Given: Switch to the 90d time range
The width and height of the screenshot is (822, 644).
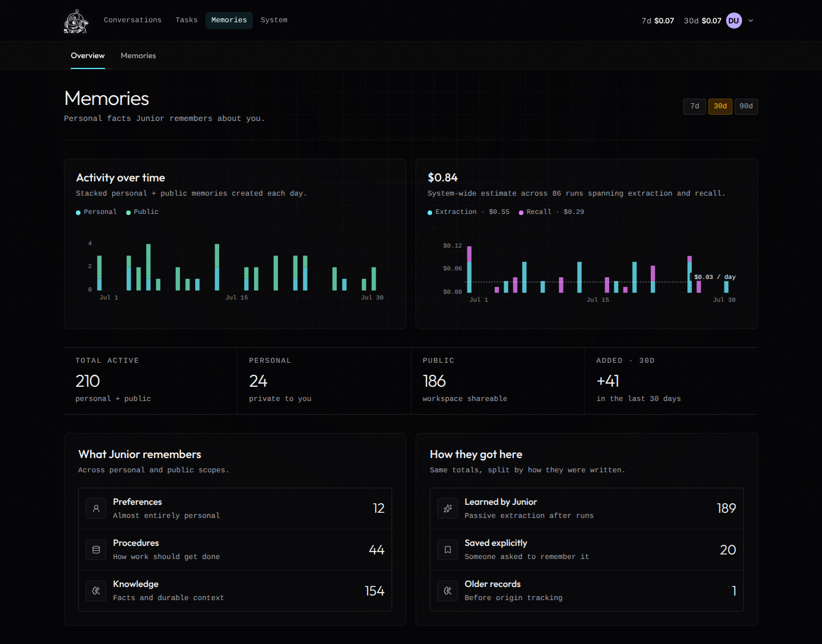Looking at the screenshot, I should [x=746, y=106].
